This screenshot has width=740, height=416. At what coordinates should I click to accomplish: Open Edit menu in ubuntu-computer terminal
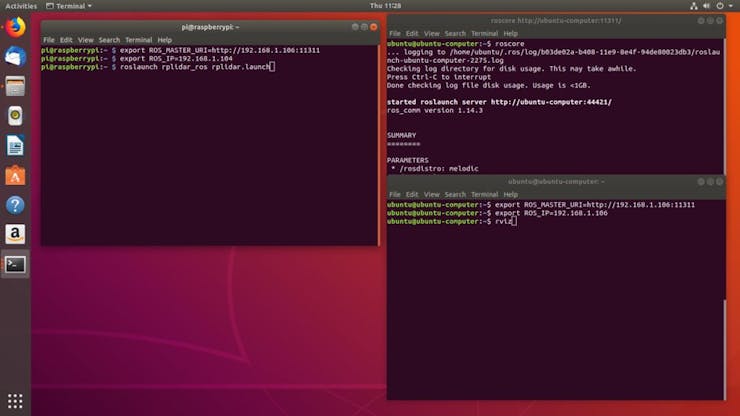(412, 195)
